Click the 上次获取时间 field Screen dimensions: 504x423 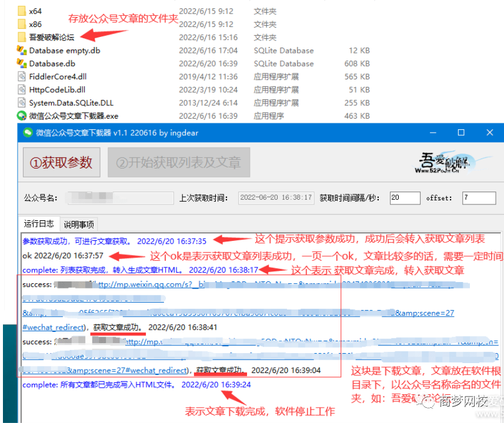coord(276,197)
